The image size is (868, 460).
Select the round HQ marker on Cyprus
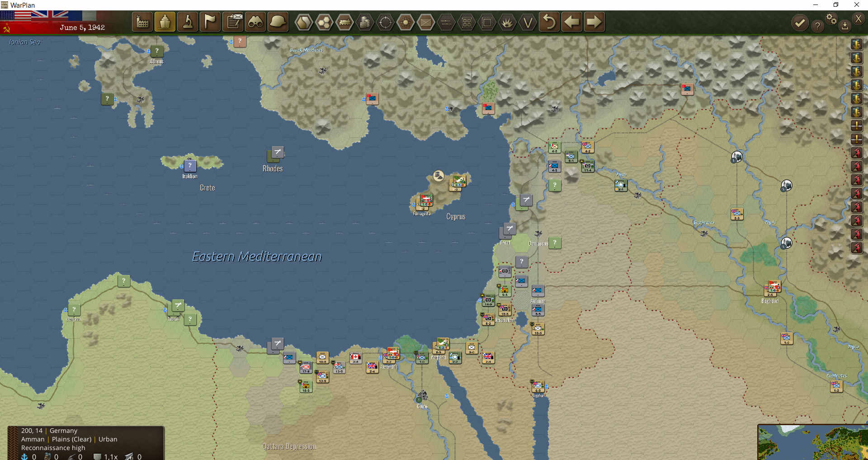[x=439, y=175]
